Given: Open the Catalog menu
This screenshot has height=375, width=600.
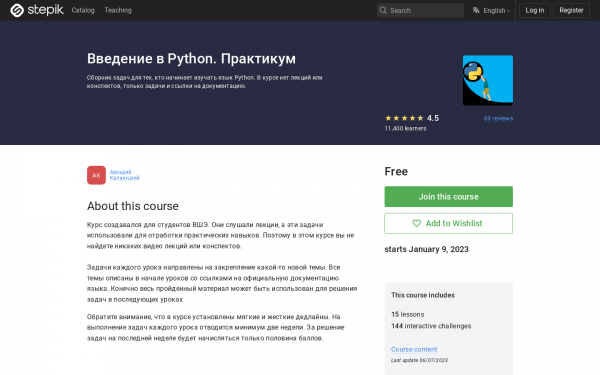Looking at the screenshot, I should (83, 10).
